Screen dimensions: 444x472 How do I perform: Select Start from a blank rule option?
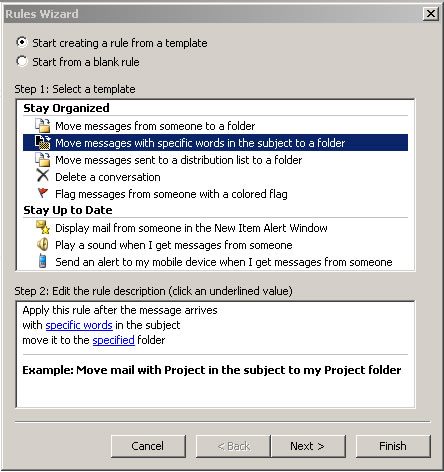[78, 62]
